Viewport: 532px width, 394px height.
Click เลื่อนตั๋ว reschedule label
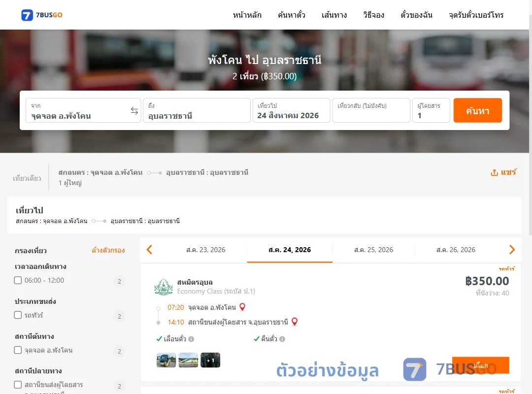(x=175, y=339)
